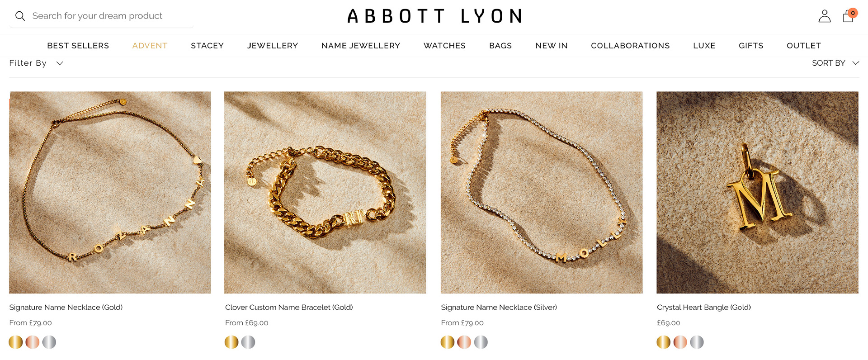Click the Signature Name Necklace (Silver) product image
Viewport: 868px width, 360px height.
542,193
